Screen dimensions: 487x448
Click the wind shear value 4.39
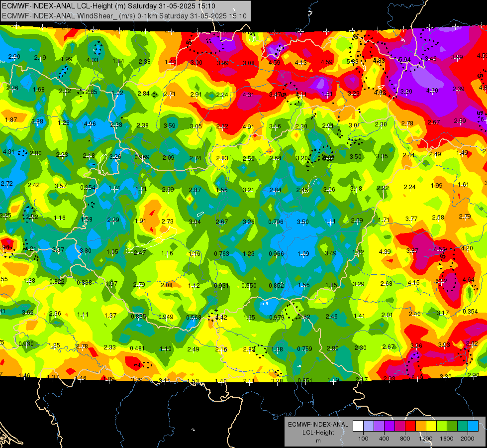click(385, 251)
